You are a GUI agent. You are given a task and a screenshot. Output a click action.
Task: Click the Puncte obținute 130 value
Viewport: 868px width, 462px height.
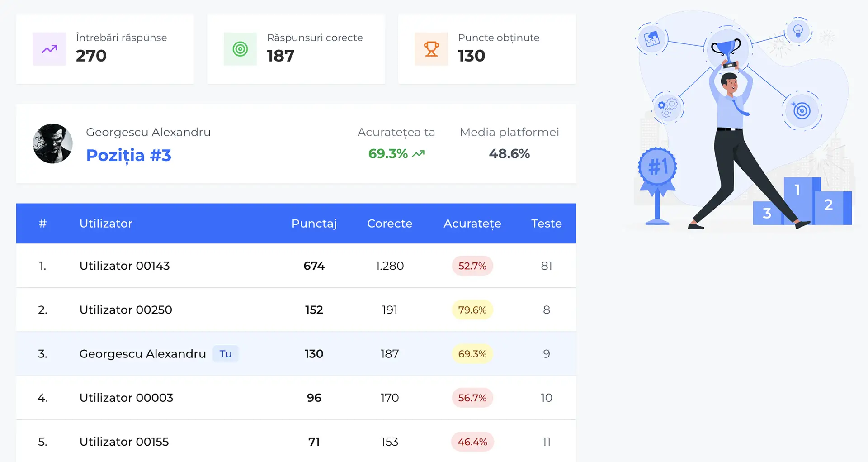click(472, 56)
